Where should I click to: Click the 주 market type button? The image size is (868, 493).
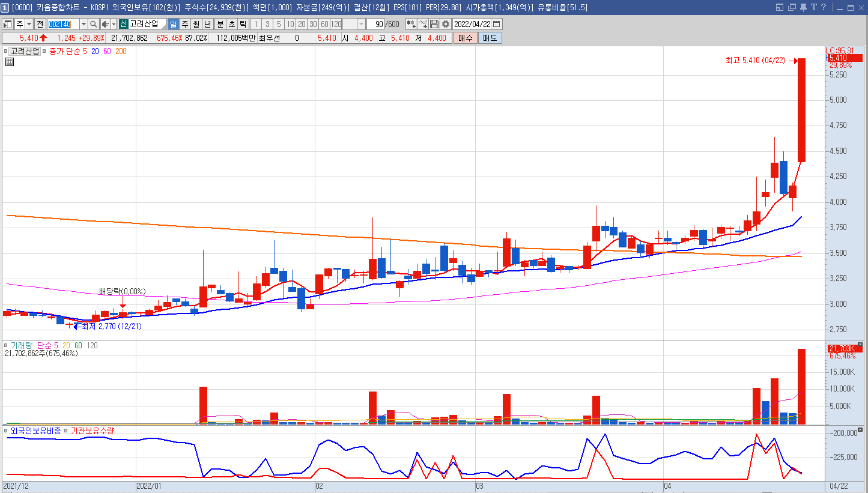[x=19, y=24]
